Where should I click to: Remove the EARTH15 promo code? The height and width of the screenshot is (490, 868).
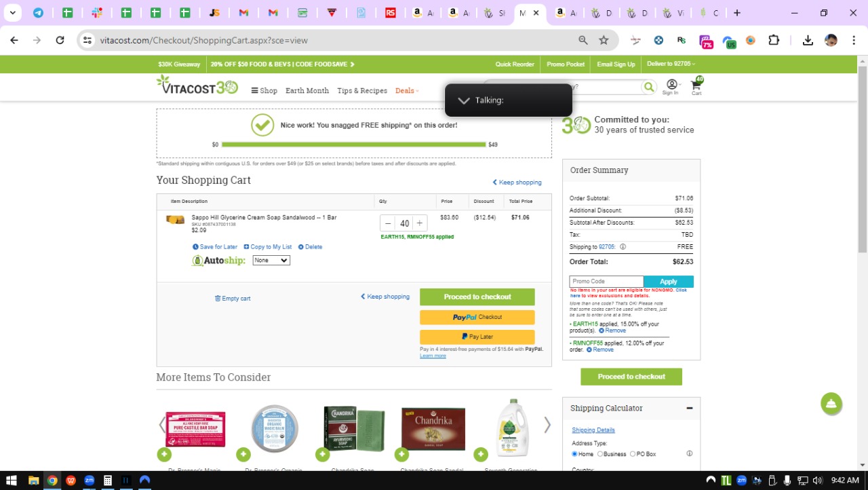tap(612, 331)
